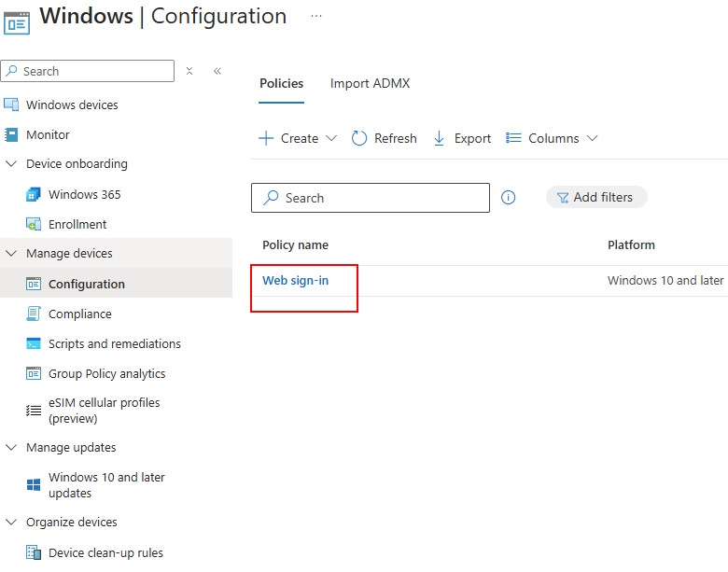Switch to the Policies tab

pyautogui.click(x=281, y=84)
